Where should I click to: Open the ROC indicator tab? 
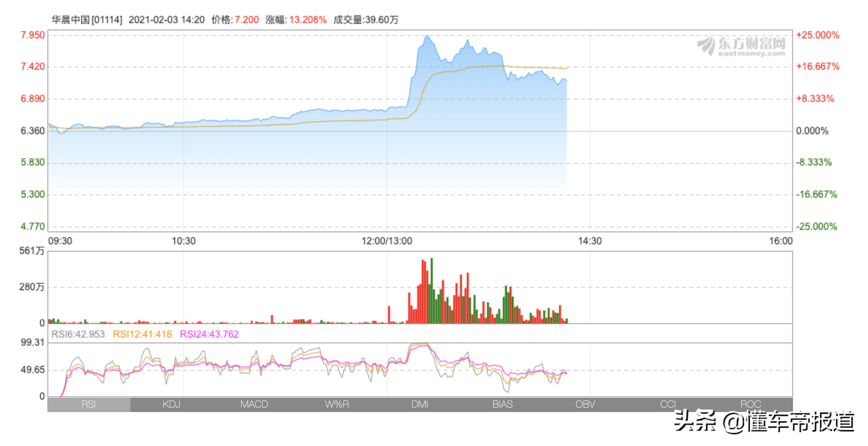(751, 404)
